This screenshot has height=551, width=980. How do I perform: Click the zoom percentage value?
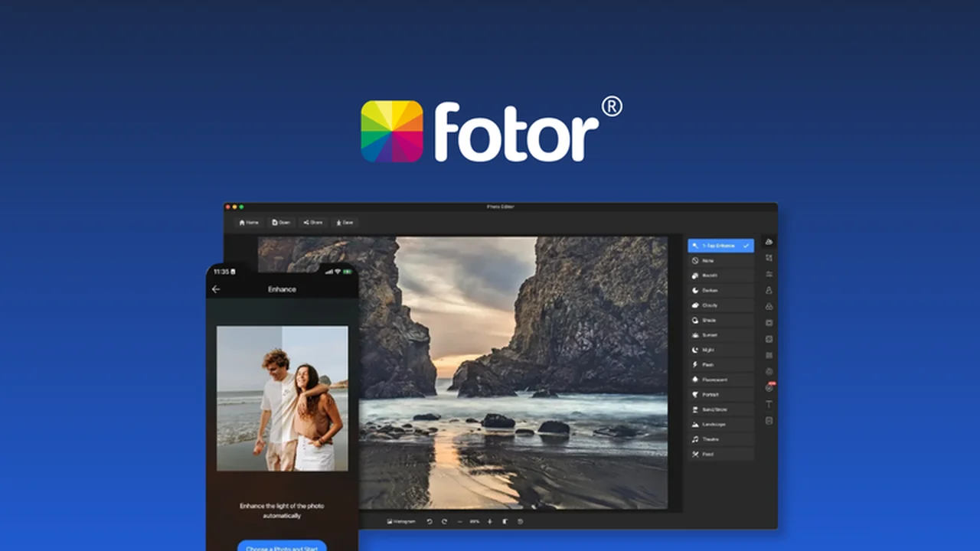coord(475,521)
